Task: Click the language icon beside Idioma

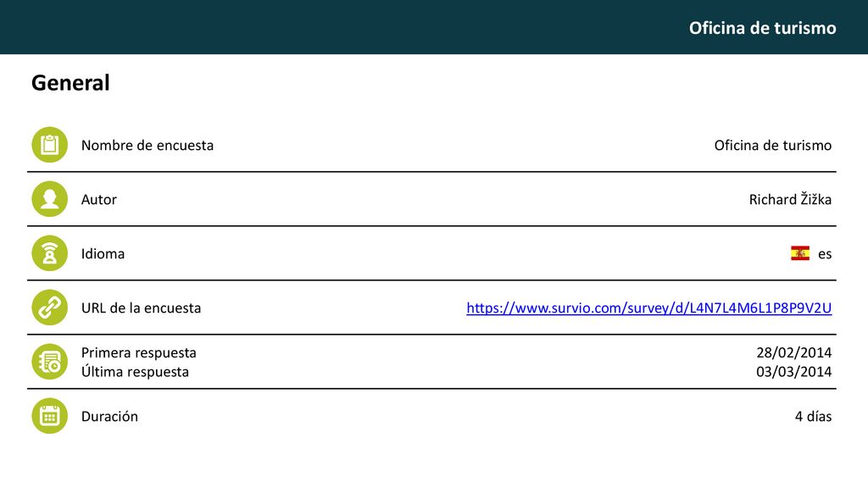Action: click(49, 253)
